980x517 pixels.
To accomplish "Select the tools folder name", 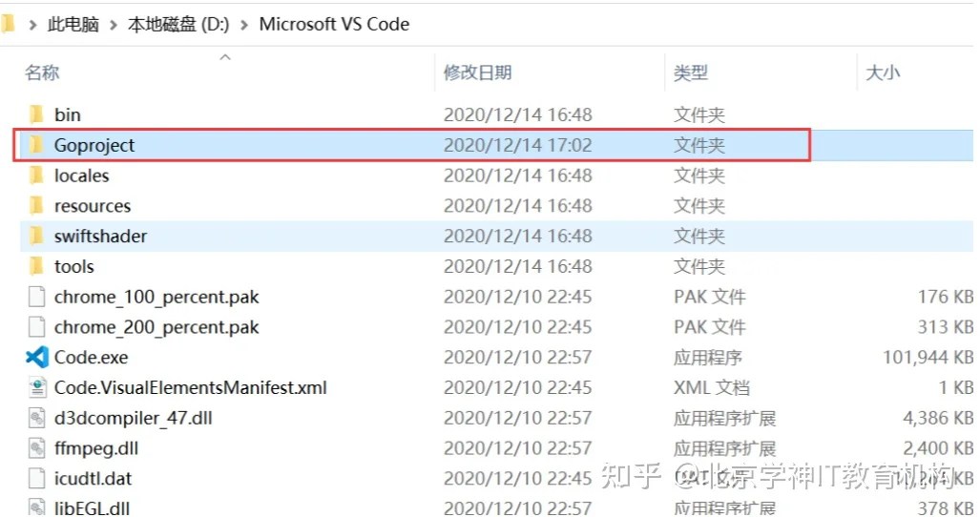I will (73, 267).
